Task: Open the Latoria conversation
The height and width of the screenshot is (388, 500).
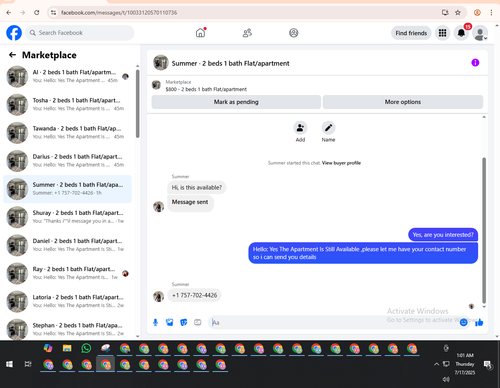Action: [68, 301]
